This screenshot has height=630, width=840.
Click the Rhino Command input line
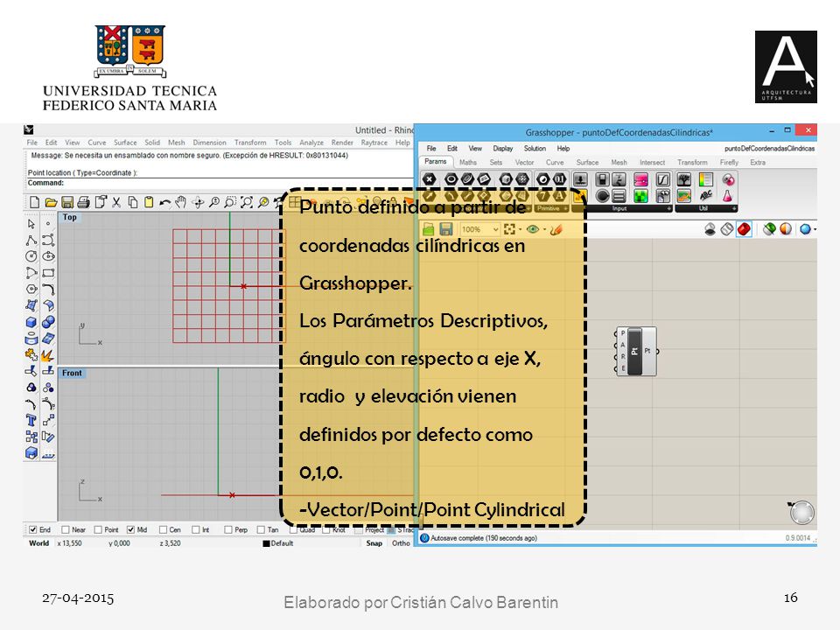220,183
